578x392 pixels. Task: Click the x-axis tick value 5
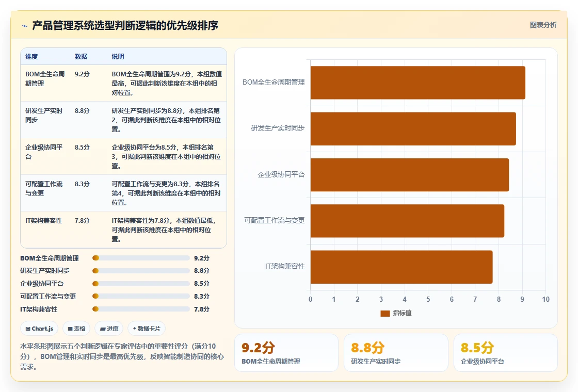pyautogui.click(x=428, y=299)
